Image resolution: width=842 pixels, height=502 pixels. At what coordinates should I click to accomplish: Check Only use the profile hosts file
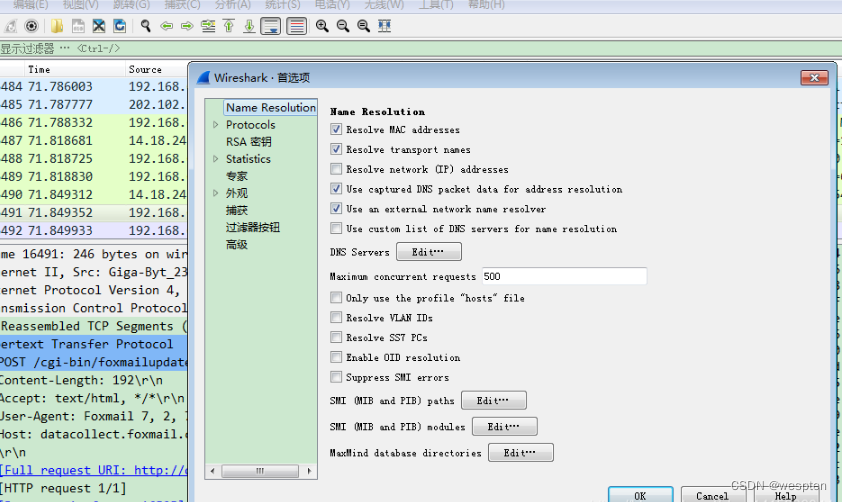[336, 298]
